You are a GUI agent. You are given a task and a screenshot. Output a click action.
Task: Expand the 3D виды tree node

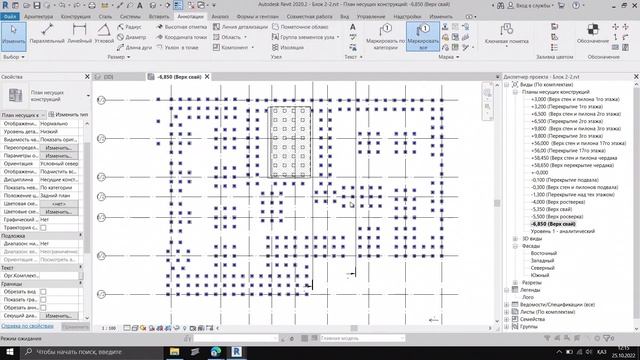coord(515,238)
